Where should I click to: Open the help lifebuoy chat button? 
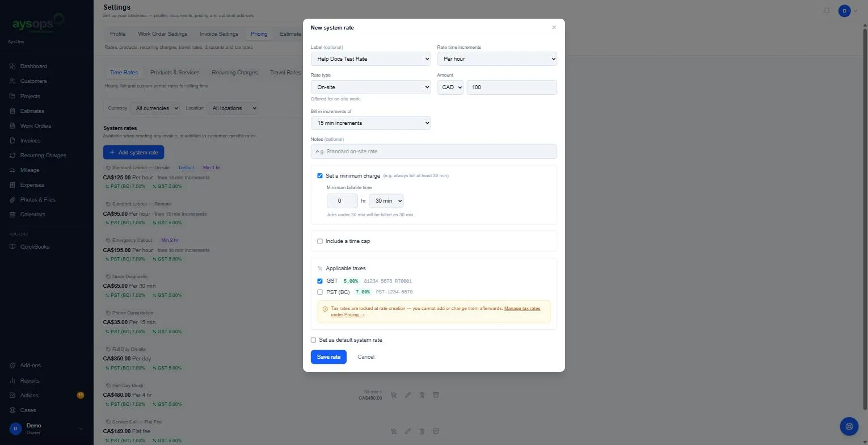tap(849, 426)
